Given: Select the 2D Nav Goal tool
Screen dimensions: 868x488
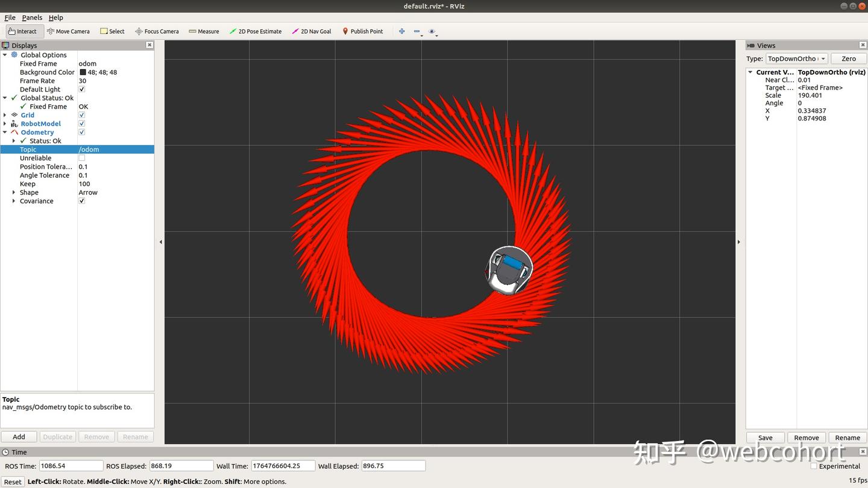Looking at the screenshot, I should tap(312, 31).
